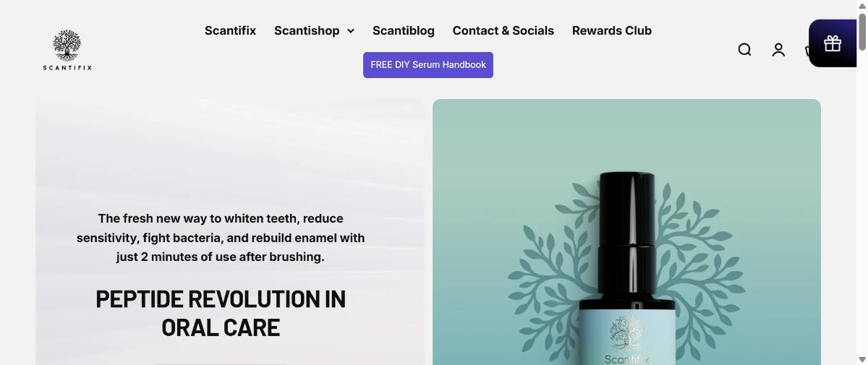Open the search magnifier icon

(744, 50)
